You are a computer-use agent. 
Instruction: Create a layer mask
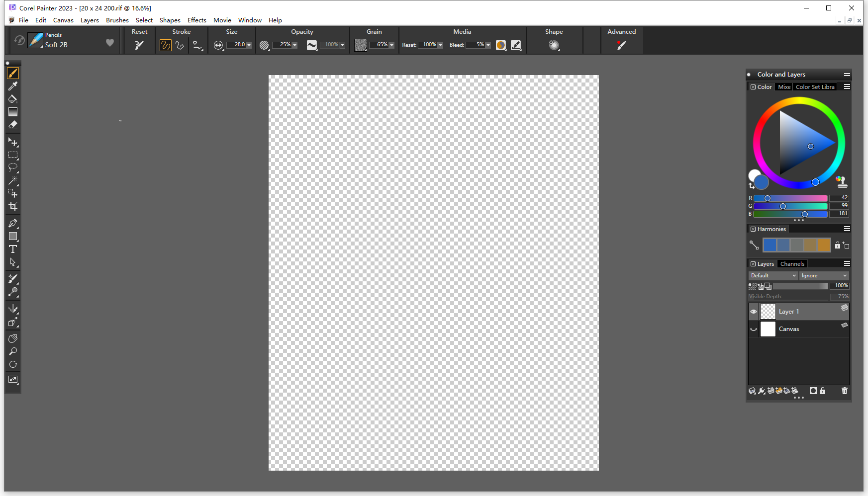pyautogui.click(x=813, y=391)
